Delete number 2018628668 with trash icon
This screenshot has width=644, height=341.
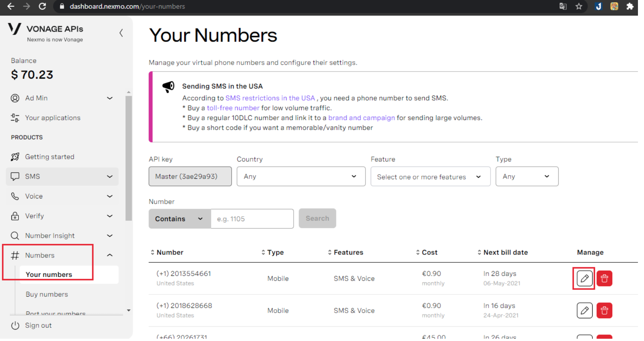click(604, 311)
